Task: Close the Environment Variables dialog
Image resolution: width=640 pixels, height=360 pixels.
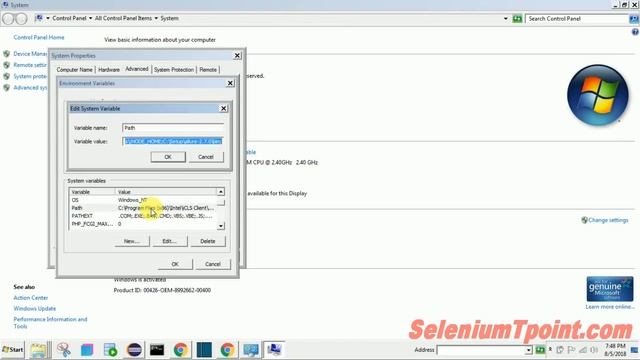Action: click(230, 83)
